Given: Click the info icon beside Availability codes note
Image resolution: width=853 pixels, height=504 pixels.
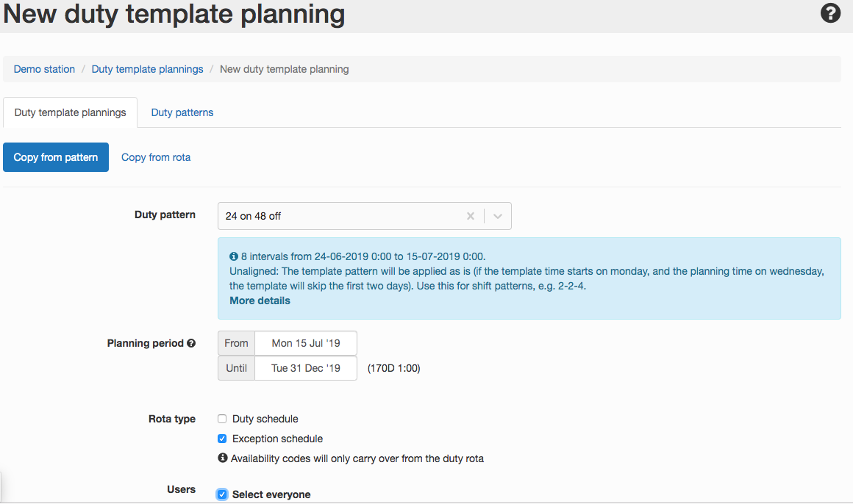Looking at the screenshot, I should tap(223, 458).
